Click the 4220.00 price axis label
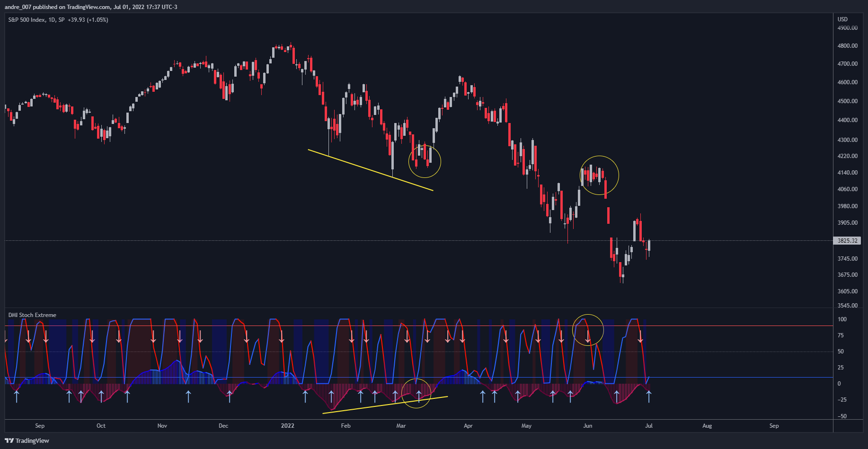This screenshot has width=868, height=449. (847, 156)
